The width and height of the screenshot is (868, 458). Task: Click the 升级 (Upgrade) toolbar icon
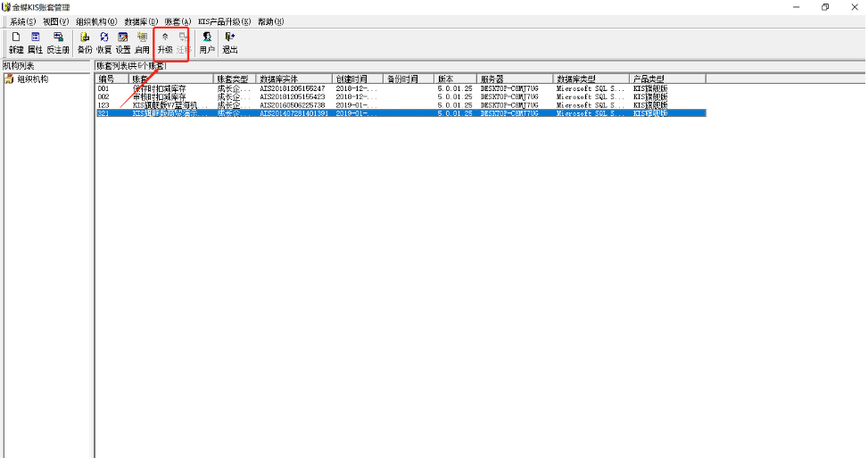(165, 43)
